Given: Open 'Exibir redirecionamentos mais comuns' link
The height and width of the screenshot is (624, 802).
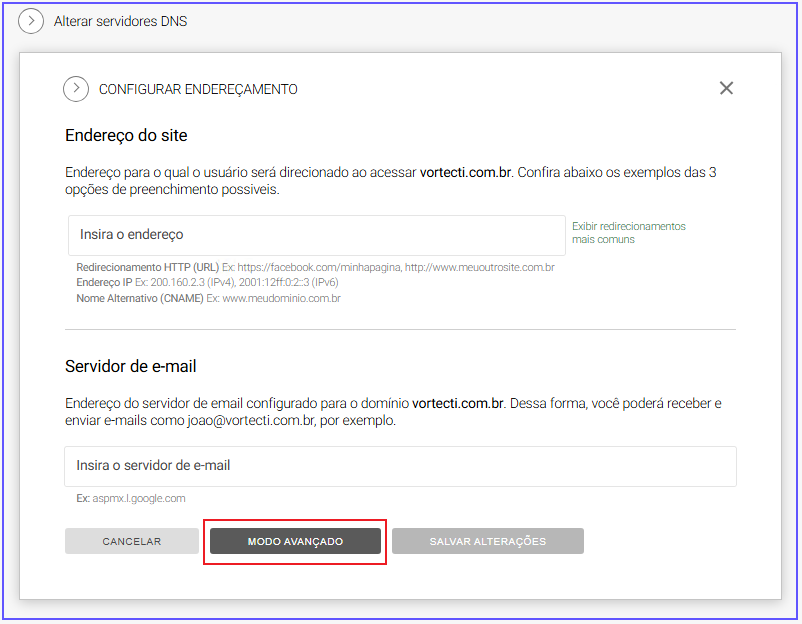Looking at the screenshot, I should coord(628,233).
